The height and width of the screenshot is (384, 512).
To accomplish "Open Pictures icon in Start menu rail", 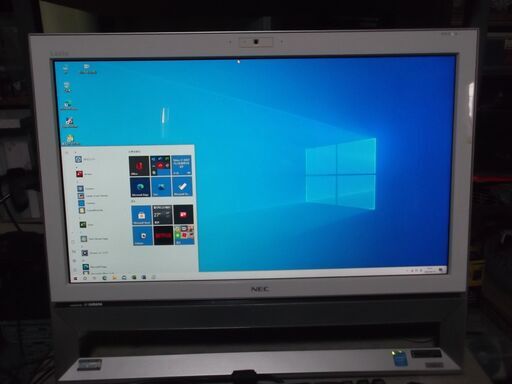I will point(74,251).
